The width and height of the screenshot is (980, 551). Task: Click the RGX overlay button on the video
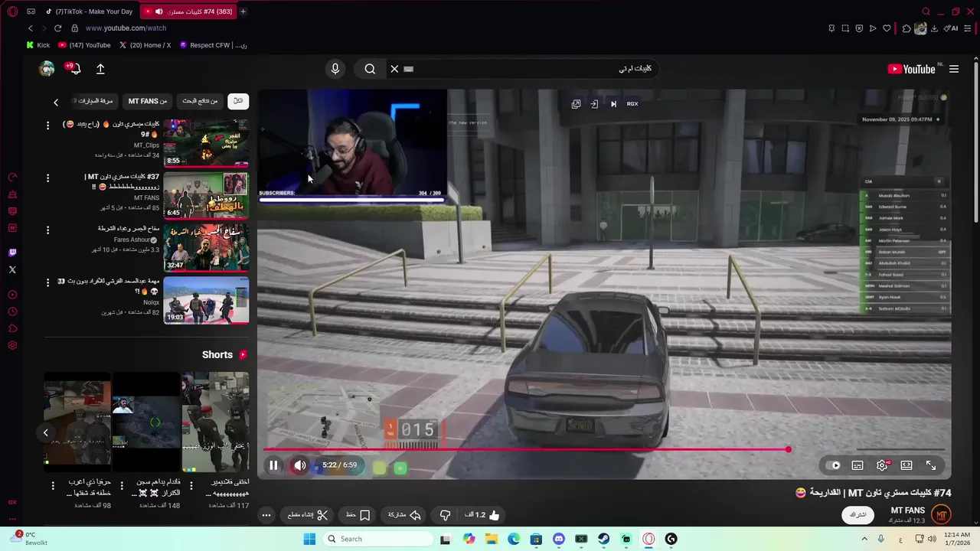click(x=632, y=104)
